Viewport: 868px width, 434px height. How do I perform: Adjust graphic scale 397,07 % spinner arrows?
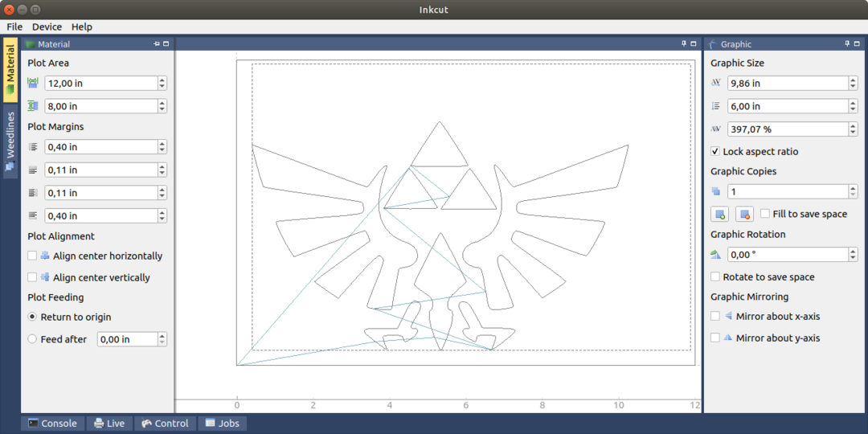[x=853, y=129]
